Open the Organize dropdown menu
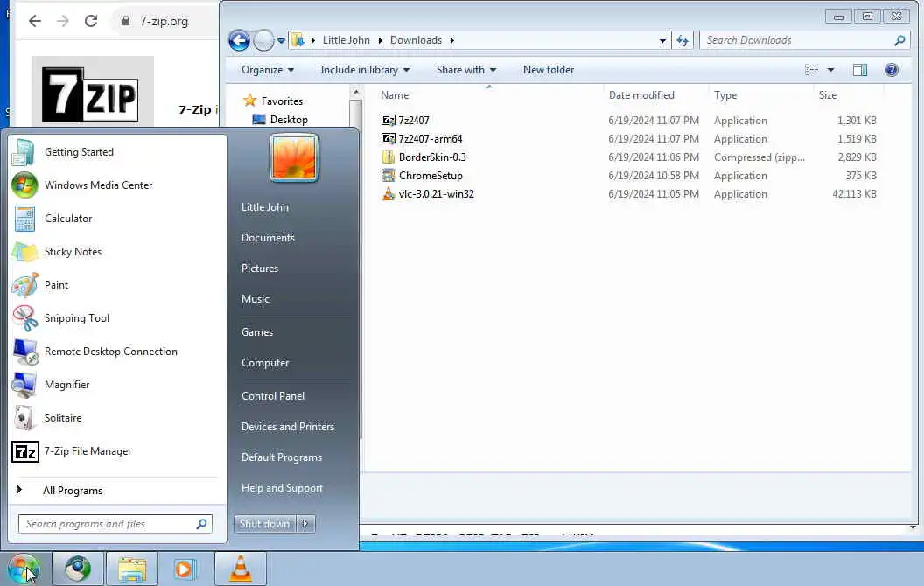Image resolution: width=924 pixels, height=586 pixels. 268,70
